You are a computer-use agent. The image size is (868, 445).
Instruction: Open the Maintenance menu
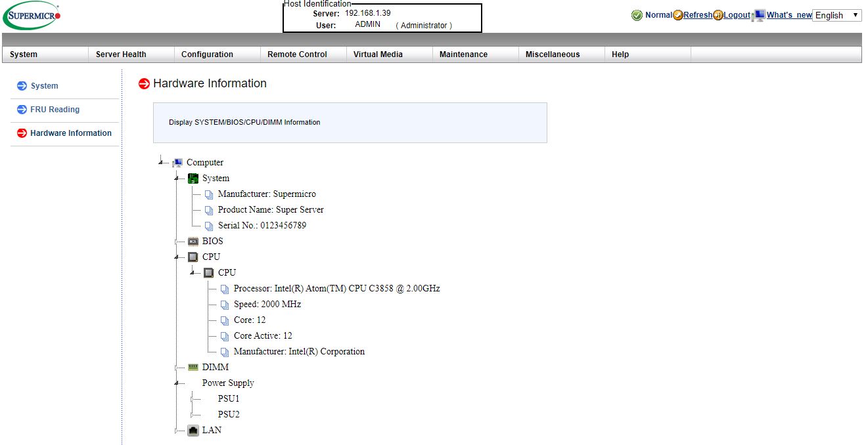click(476, 54)
